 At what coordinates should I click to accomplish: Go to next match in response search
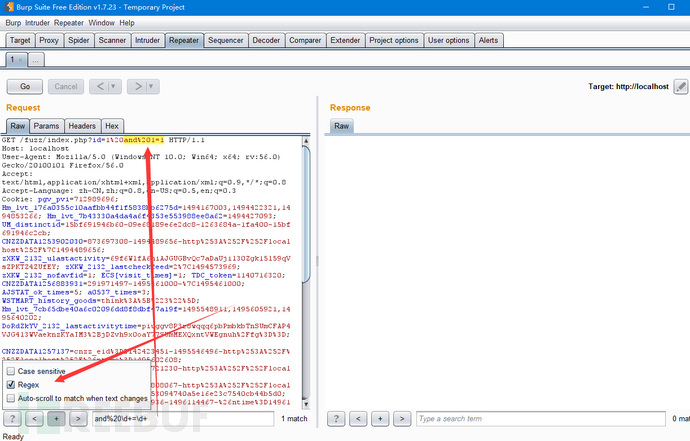[x=402, y=419]
